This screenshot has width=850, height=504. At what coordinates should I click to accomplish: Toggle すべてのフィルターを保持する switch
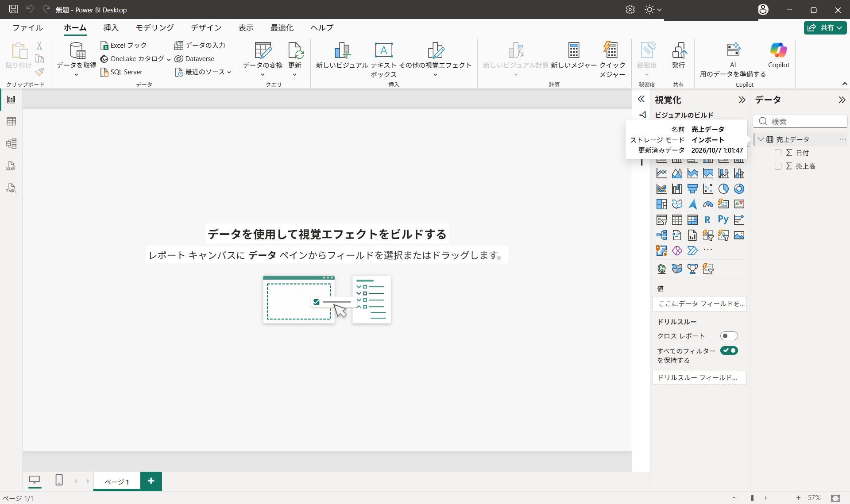tap(729, 350)
